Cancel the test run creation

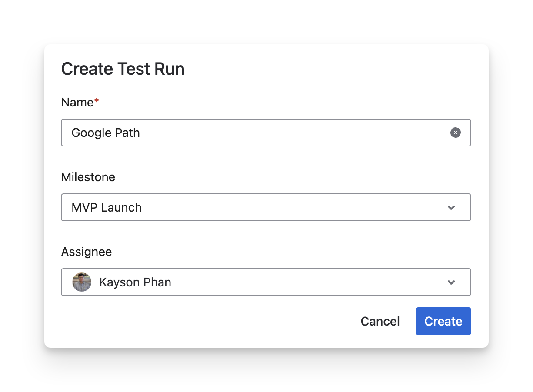[x=380, y=321]
